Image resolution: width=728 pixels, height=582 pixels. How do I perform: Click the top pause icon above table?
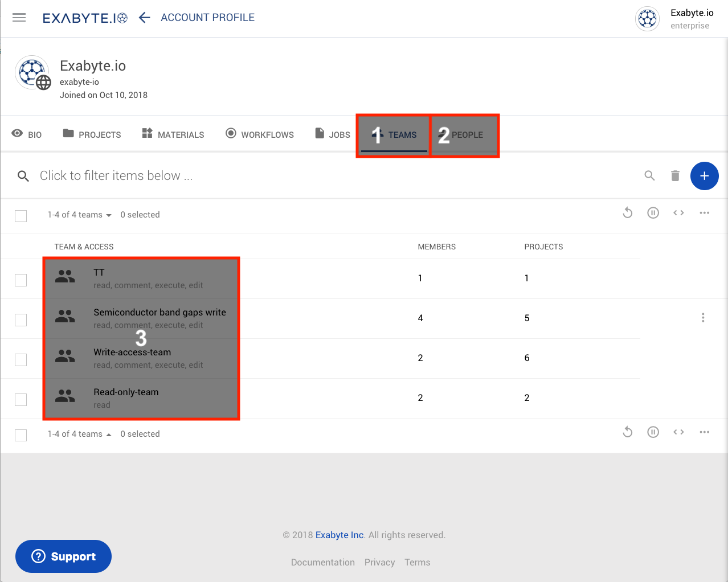(653, 213)
